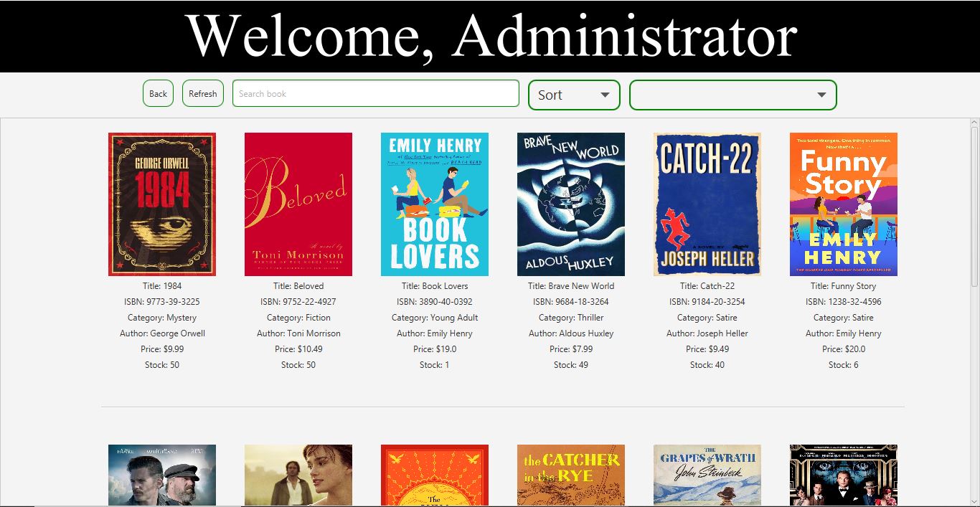Click 'Title: Catch-22'
Image resolution: width=980 pixels, height=507 pixels.
pyautogui.click(x=707, y=286)
